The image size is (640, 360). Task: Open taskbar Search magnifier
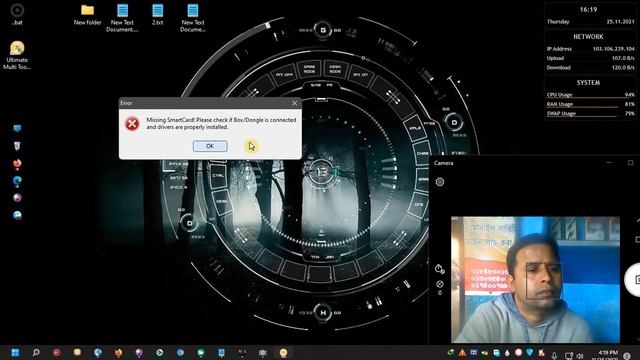click(36, 352)
